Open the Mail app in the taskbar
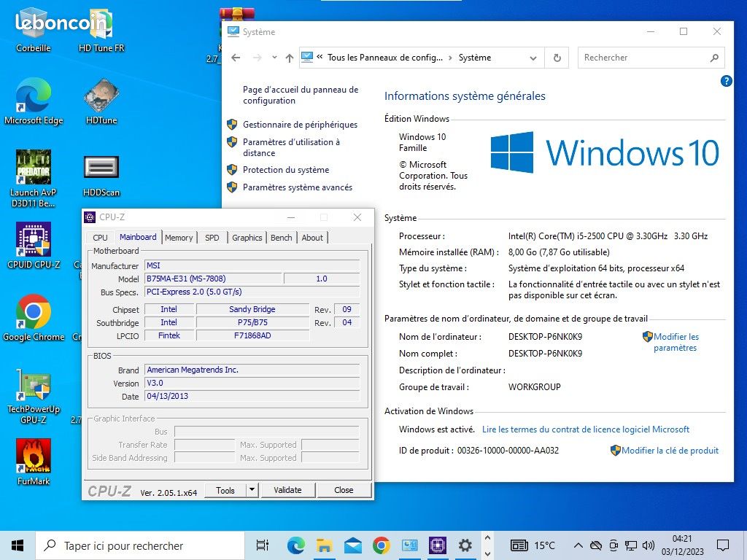The width and height of the screenshot is (747, 560). point(352,545)
